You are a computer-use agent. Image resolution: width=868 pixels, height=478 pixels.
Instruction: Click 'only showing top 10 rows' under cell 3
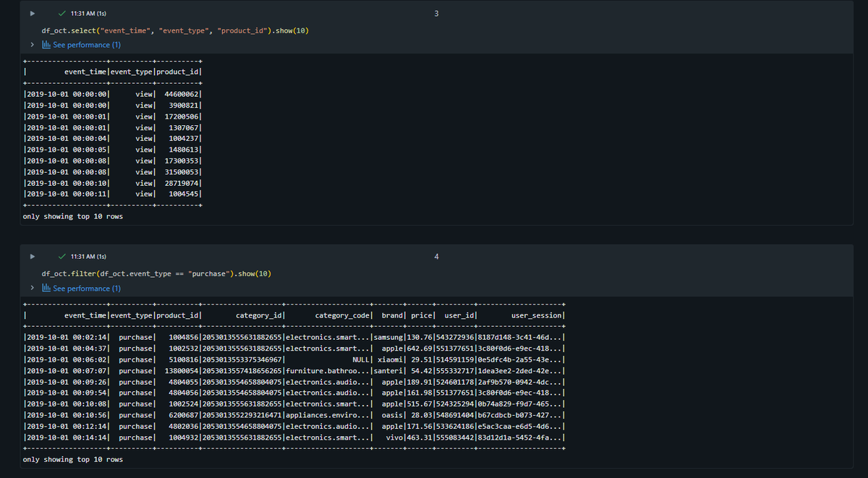pos(73,215)
